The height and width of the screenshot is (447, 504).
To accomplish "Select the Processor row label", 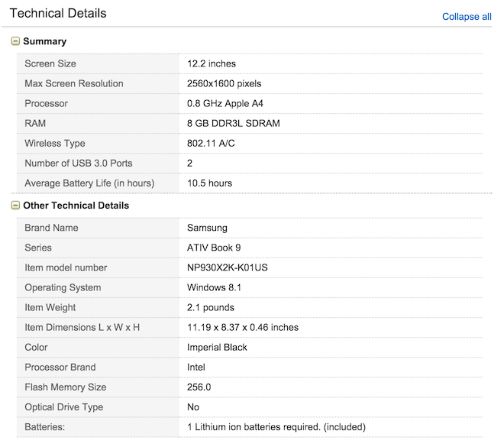I will tap(46, 103).
